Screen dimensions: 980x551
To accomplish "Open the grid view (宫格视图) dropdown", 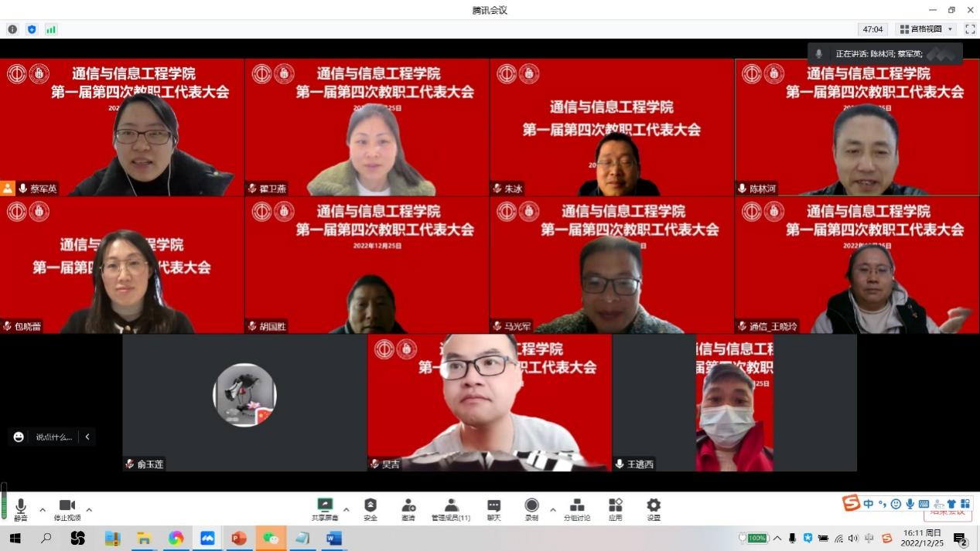I will [x=926, y=29].
